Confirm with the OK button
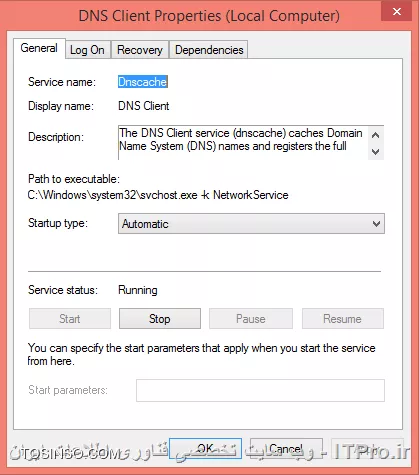 tap(205, 449)
